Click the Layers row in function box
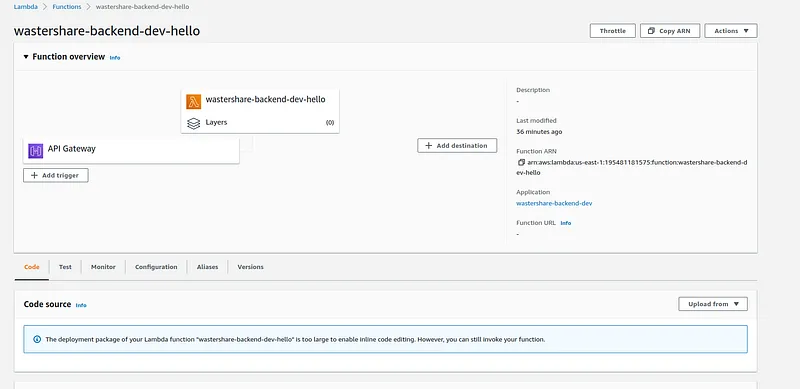 [260, 123]
